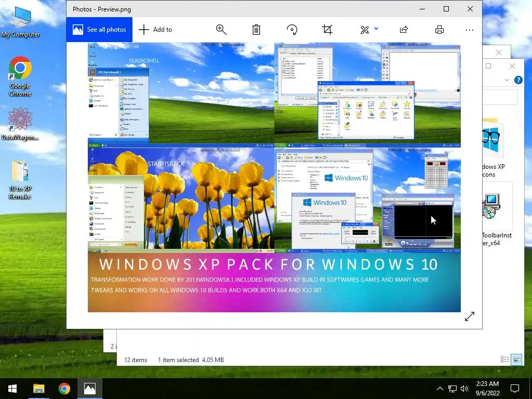Select the Windows XP icons folder in Explorer
532x399 pixels.
pyautogui.click(x=494, y=148)
